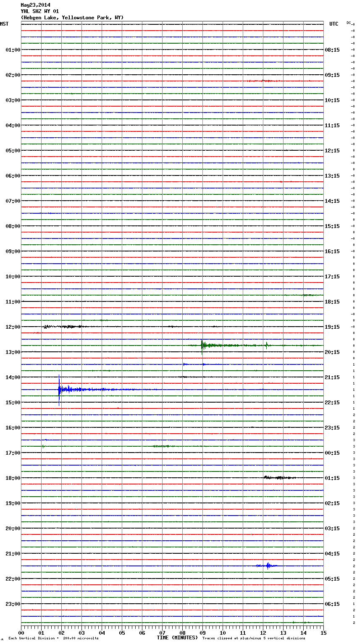Select the 14:00 MST time label

[x=13, y=377]
